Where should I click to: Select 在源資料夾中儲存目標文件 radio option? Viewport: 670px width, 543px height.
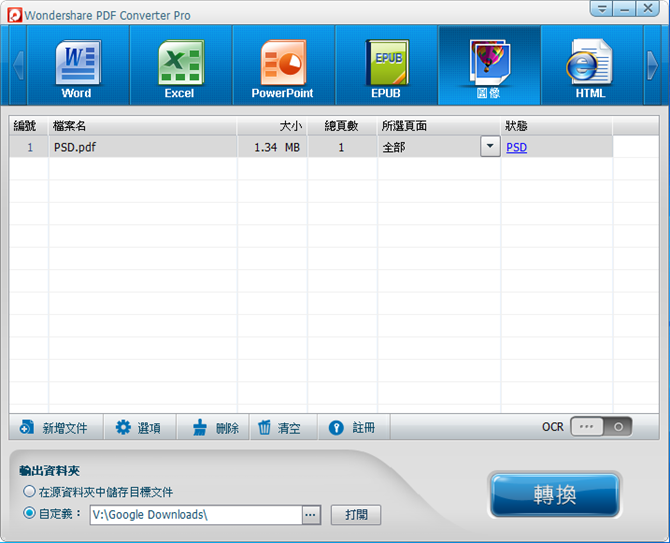[29, 491]
